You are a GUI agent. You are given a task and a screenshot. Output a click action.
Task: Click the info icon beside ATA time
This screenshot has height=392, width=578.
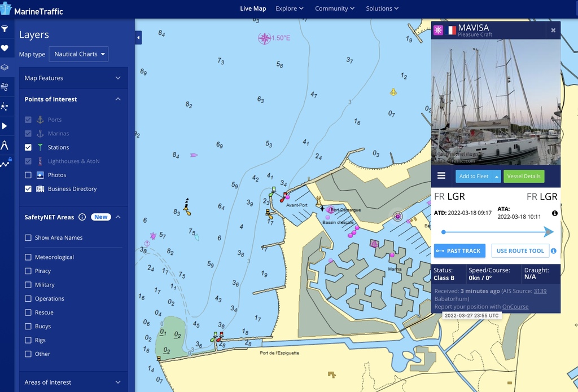tap(554, 213)
